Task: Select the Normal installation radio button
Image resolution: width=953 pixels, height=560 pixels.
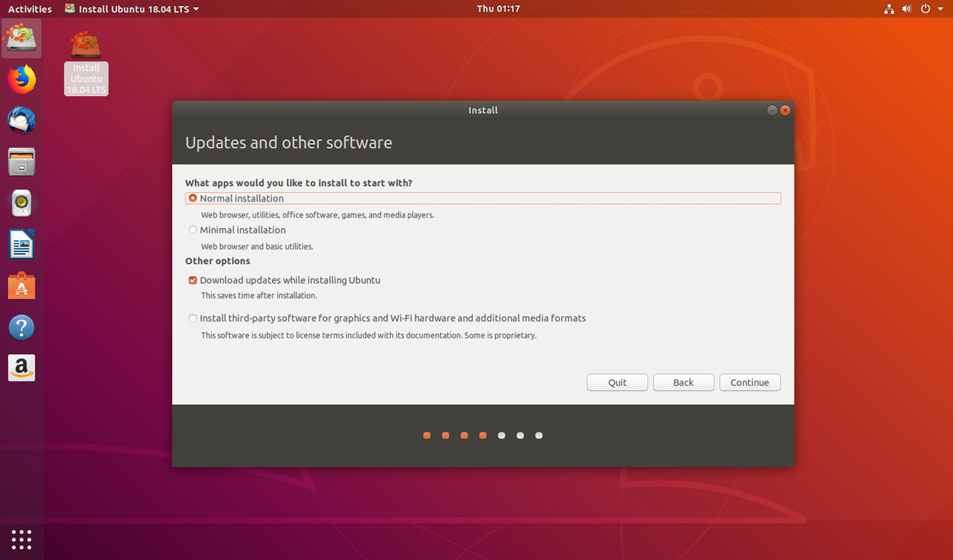Action: (193, 198)
